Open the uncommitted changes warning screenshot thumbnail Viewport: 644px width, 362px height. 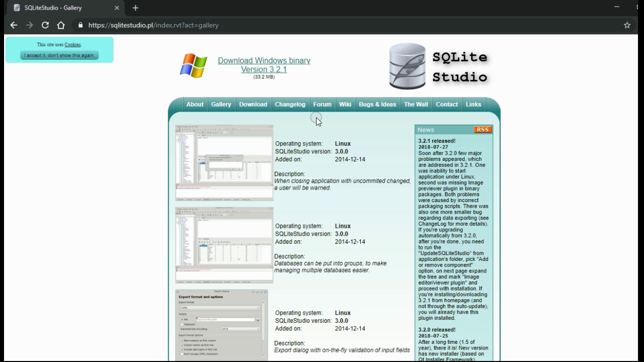tap(224, 163)
